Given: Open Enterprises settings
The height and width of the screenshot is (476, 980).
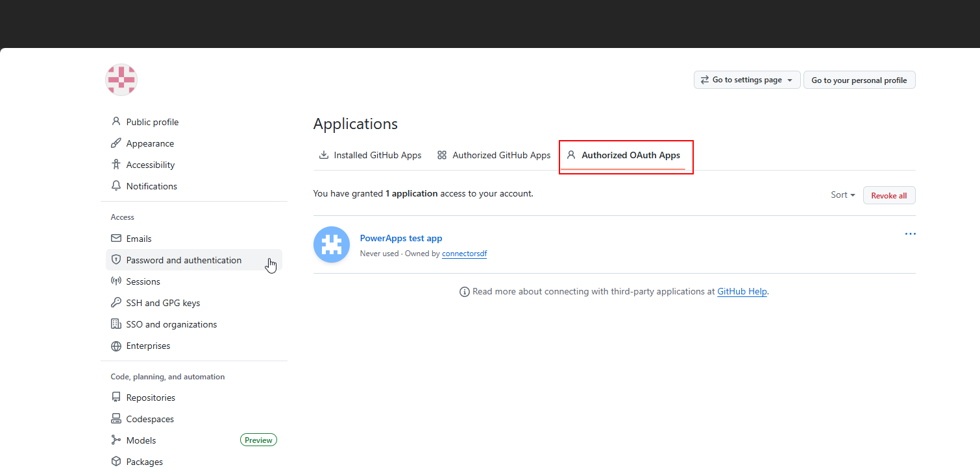Looking at the screenshot, I should pyautogui.click(x=194, y=346).
